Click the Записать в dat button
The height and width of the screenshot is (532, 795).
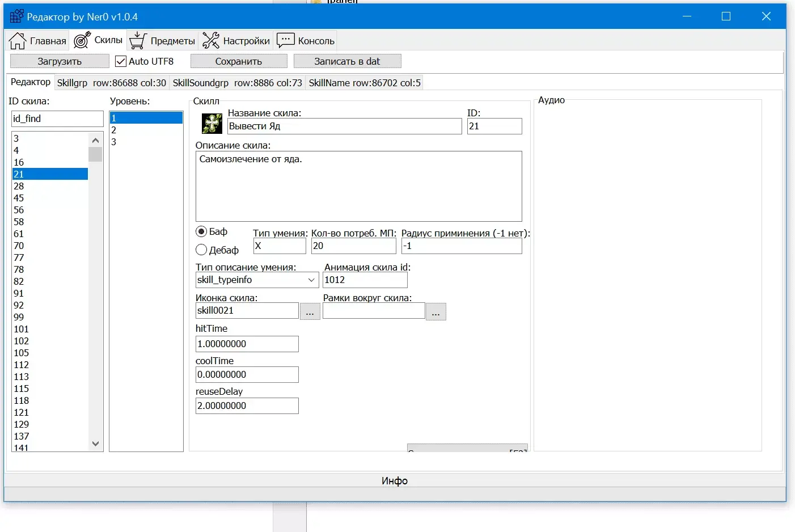click(x=347, y=61)
